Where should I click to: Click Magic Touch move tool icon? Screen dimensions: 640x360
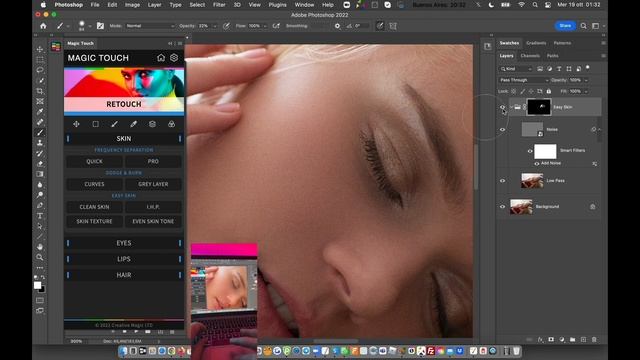[76, 124]
